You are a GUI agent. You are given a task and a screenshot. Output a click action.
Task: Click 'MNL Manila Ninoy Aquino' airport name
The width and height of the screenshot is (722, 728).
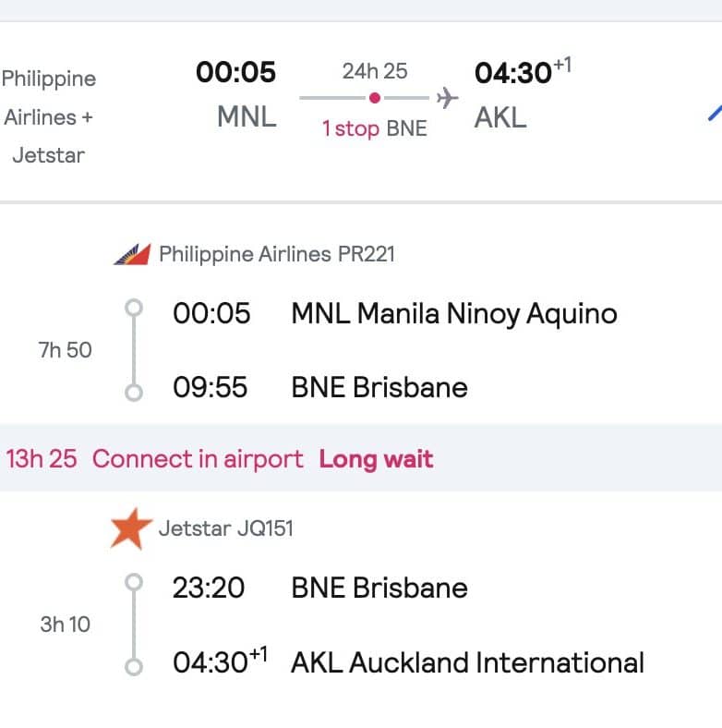pos(453,313)
